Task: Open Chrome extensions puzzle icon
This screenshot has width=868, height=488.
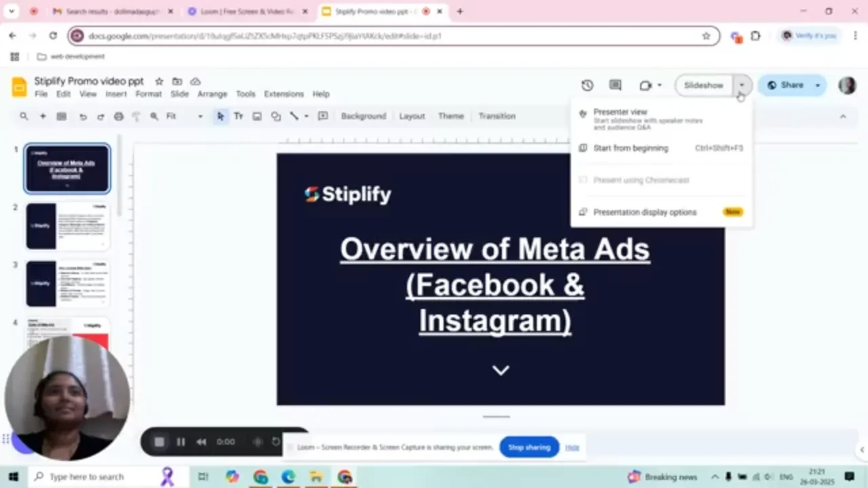Action: click(x=755, y=36)
